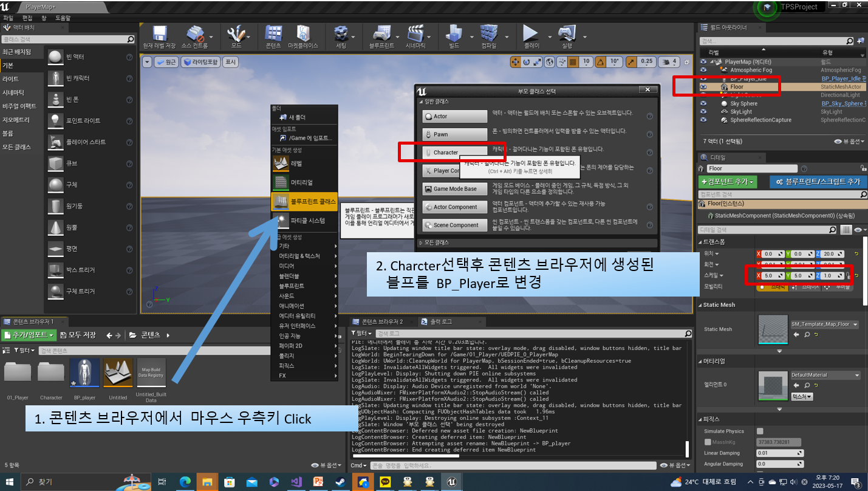Choose 머티리얼 in context menu
868x491 pixels.
click(304, 182)
